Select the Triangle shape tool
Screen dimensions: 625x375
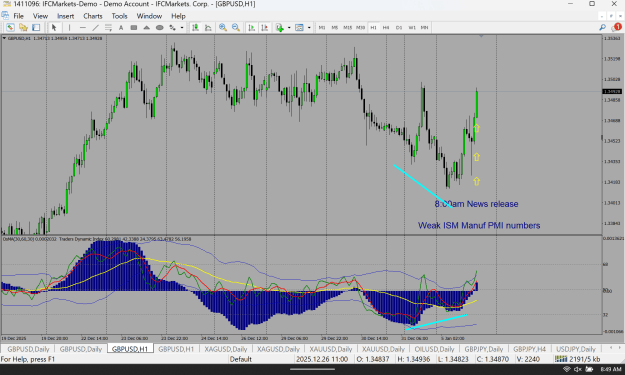tap(147, 27)
